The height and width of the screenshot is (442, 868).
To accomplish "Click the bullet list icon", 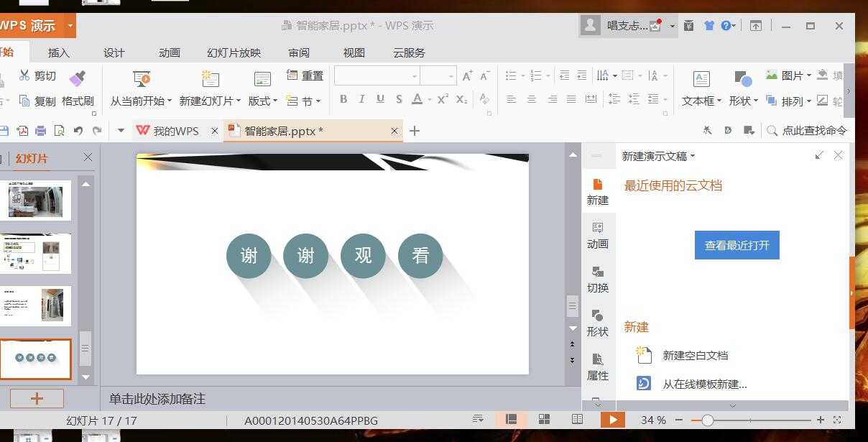I will pos(511,75).
